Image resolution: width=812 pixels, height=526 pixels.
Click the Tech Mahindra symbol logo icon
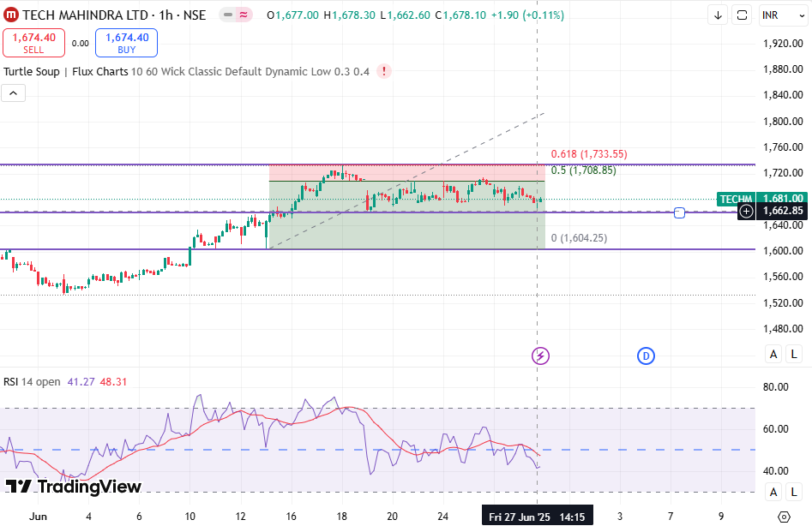11,15
